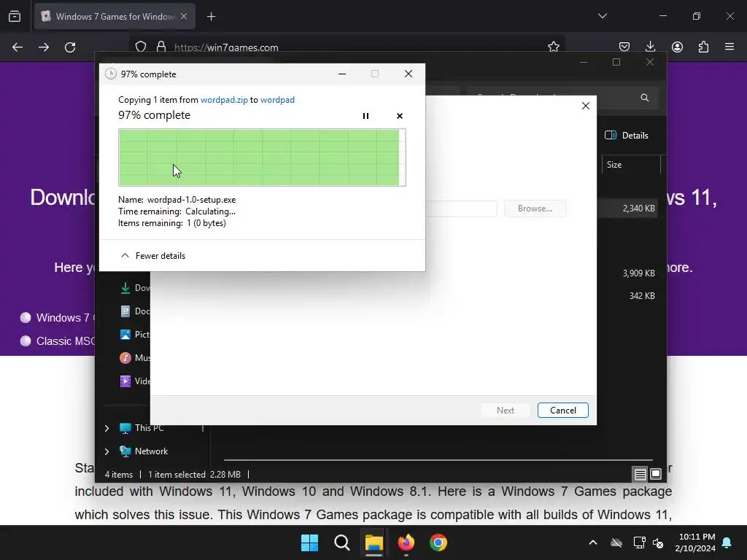Open the wordpad.zip source link
The height and width of the screenshot is (560, 747).
pos(224,100)
